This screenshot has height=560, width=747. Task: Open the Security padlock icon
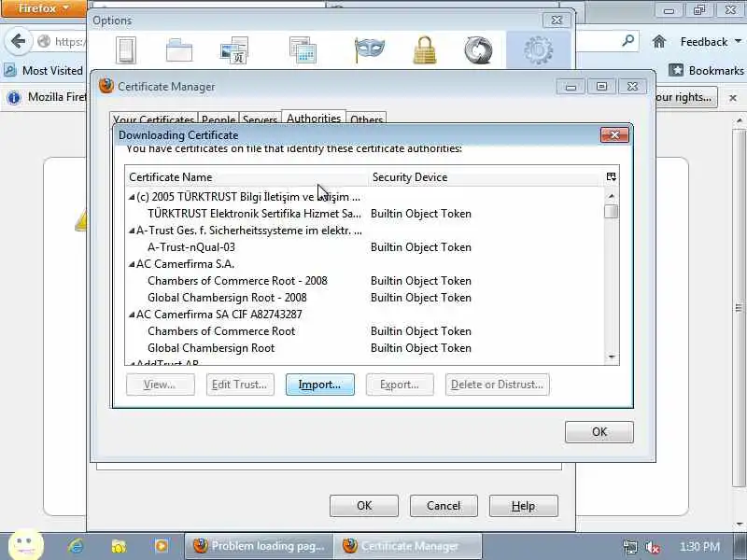(425, 50)
